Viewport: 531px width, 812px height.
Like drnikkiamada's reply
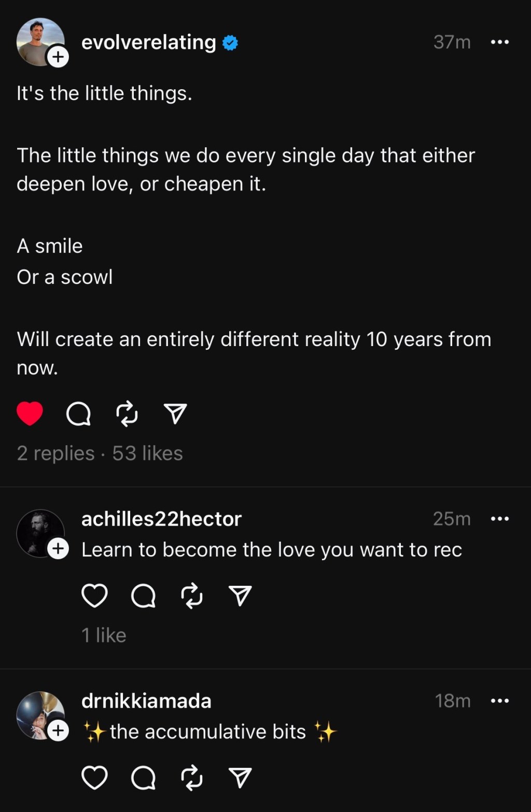94,777
